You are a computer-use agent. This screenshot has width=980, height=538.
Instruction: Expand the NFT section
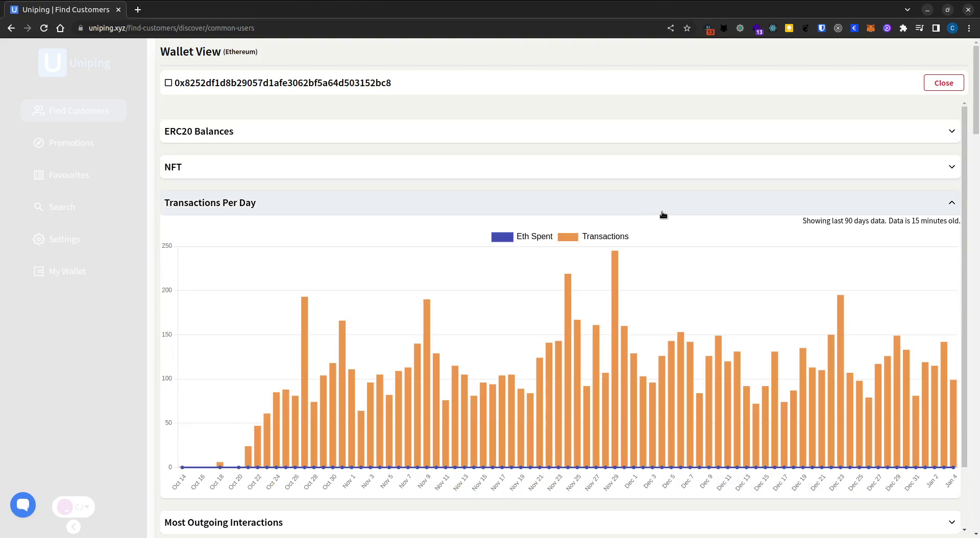coord(560,167)
